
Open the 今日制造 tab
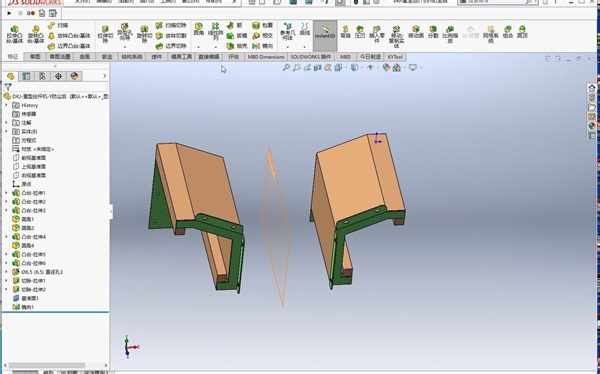click(x=370, y=57)
